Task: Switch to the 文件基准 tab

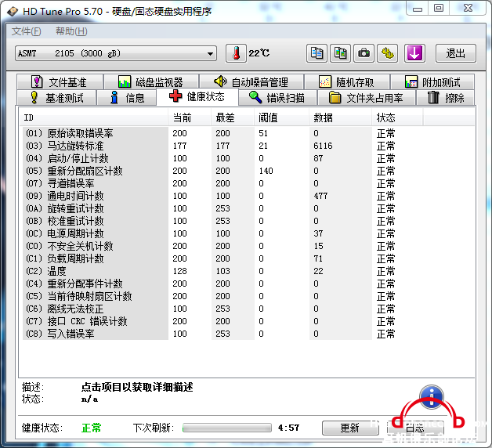Action: pyautogui.click(x=60, y=82)
